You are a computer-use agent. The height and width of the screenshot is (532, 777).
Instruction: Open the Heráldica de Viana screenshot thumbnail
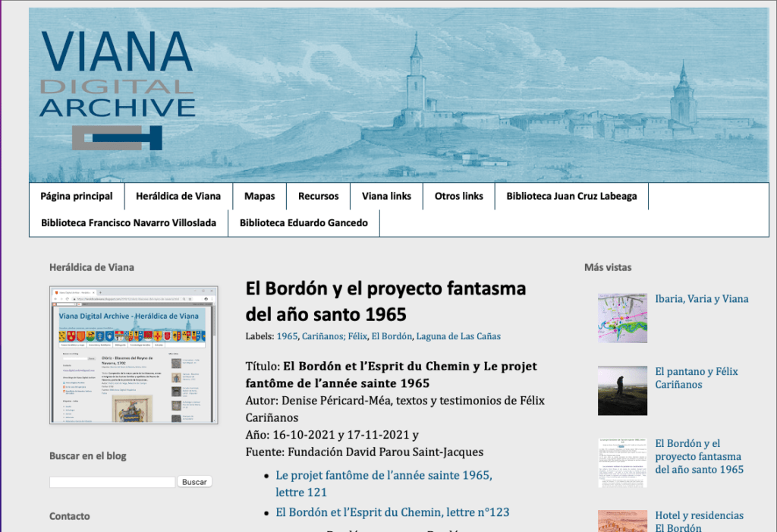[134, 355]
